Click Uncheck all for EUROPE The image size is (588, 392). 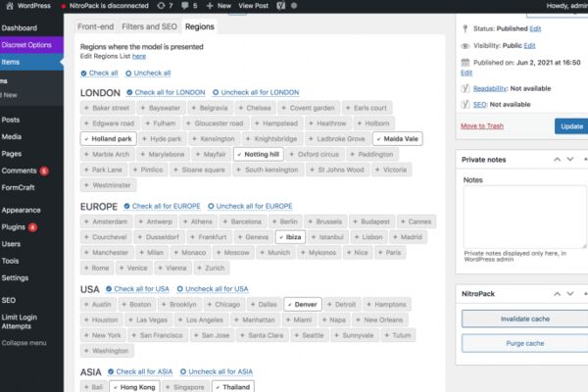coord(250,207)
